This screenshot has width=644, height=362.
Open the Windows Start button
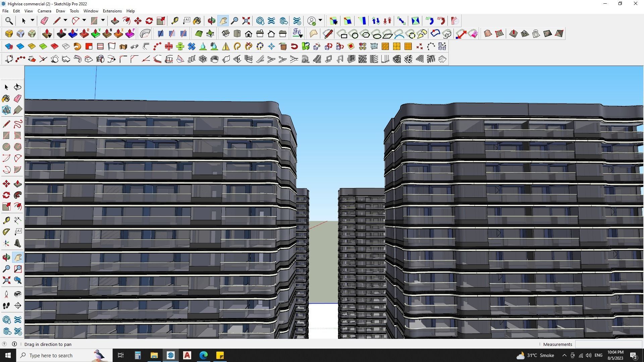tap(8, 355)
